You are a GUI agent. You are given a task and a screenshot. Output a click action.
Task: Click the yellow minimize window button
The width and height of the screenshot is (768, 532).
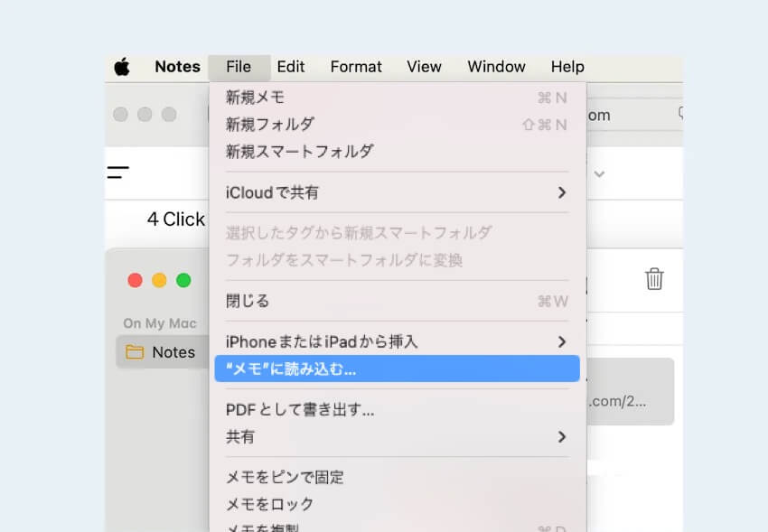159,280
